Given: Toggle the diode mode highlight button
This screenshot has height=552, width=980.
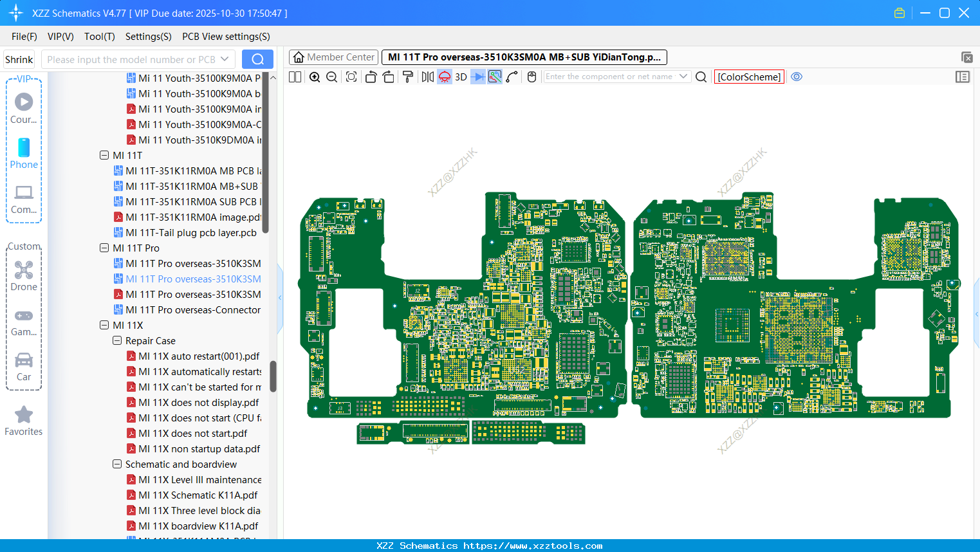Looking at the screenshot, I should pos(477,77).
